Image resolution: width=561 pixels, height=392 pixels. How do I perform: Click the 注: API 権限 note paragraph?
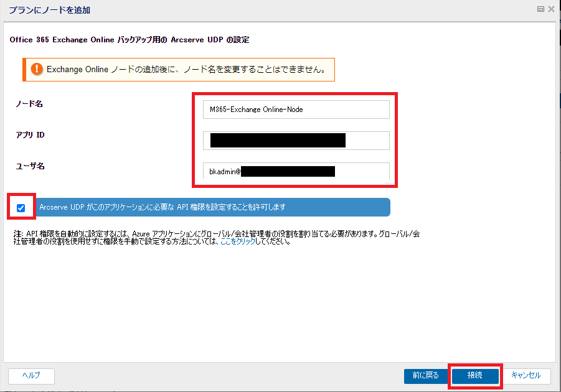click(x=217, y=238)
